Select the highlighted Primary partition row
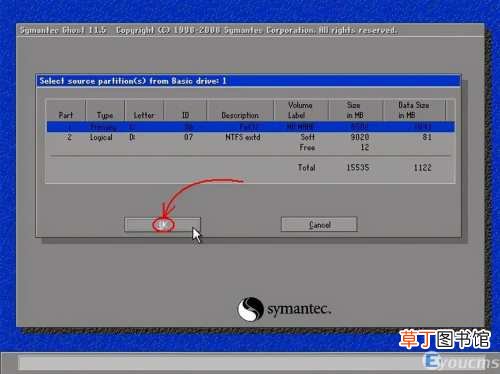Screen dimensions: 500x374 tap(250, 127)
